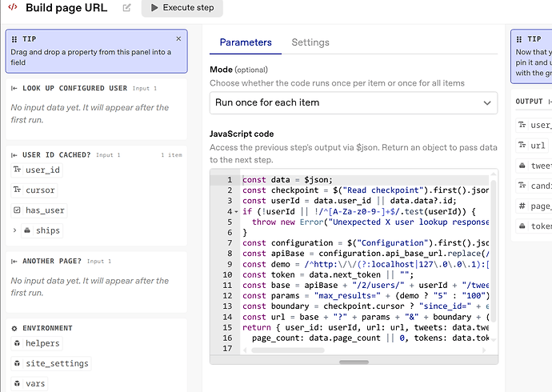Click the Mode dropdown chevron arrow
The width and height of the screenshot is (552, 392).
[x=487, y=103]
